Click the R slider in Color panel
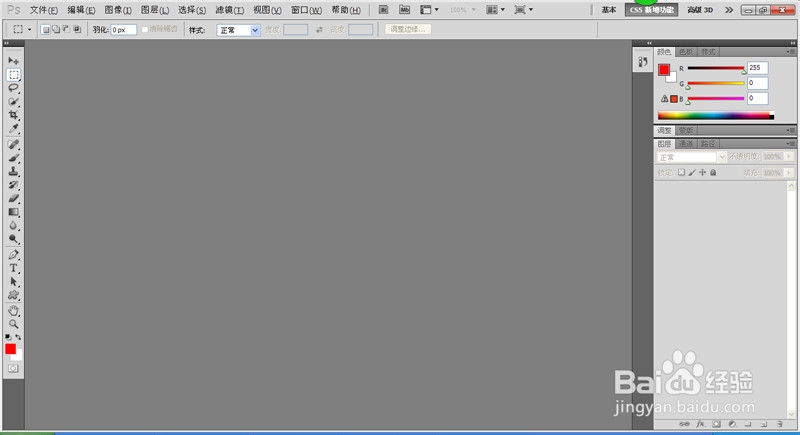The height and width of the screenshot is (435, 800). tap(716, 68)
